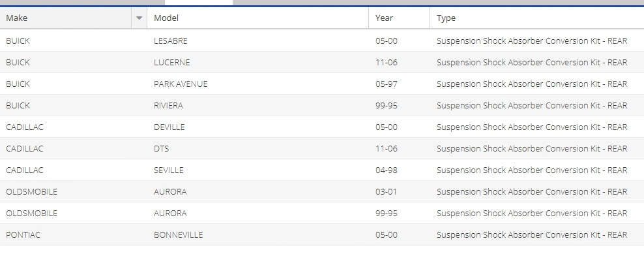The image size is (644, 256).
Task: Click BUICK make in LESABRE row
Action: (18, 40)
